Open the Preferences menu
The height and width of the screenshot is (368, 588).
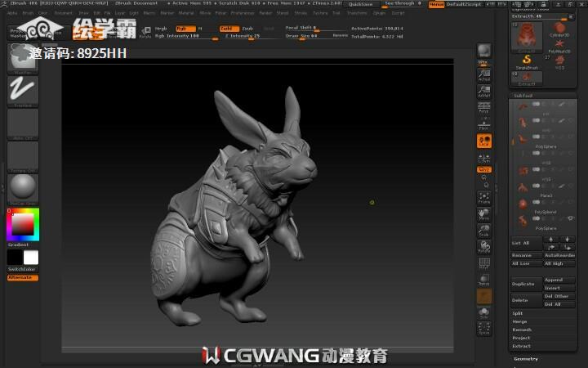tap(243, 13)
